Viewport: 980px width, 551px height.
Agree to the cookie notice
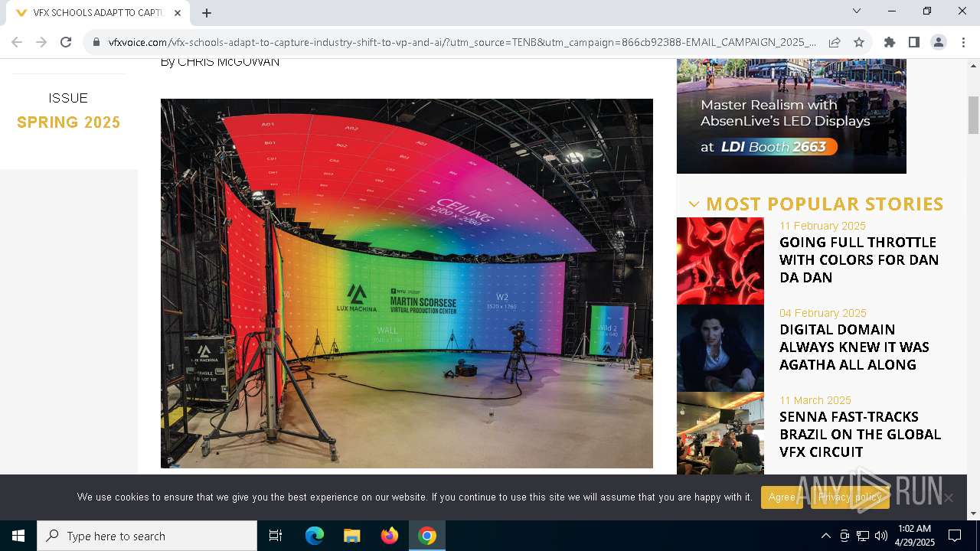[782, 497]
